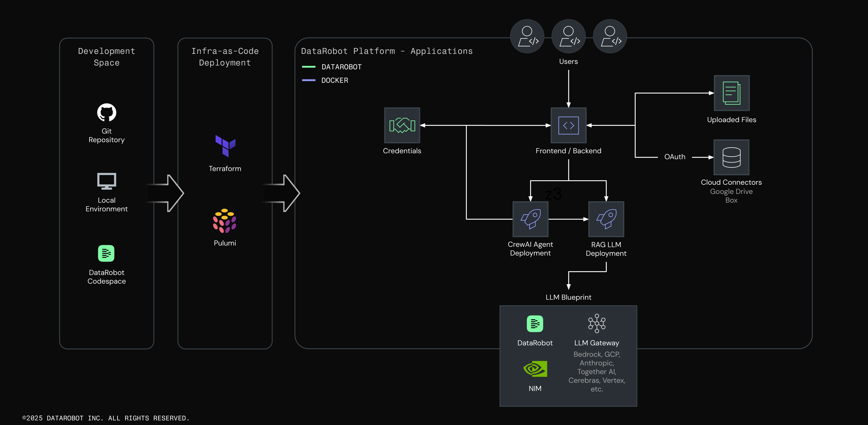868x425 pixels.
Task: Click the Git Repository GitHub icon
Action: [106, 112]
